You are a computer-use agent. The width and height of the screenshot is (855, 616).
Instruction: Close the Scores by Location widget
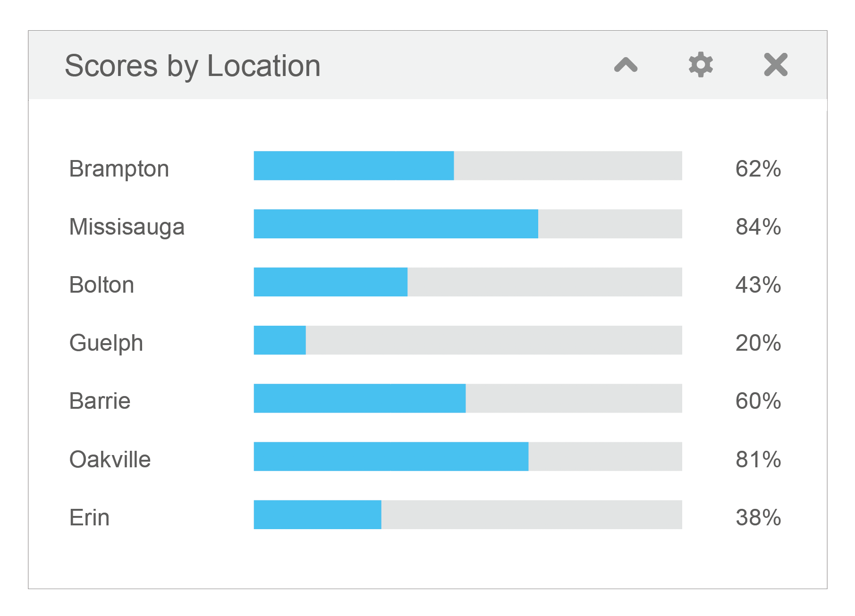776,65
